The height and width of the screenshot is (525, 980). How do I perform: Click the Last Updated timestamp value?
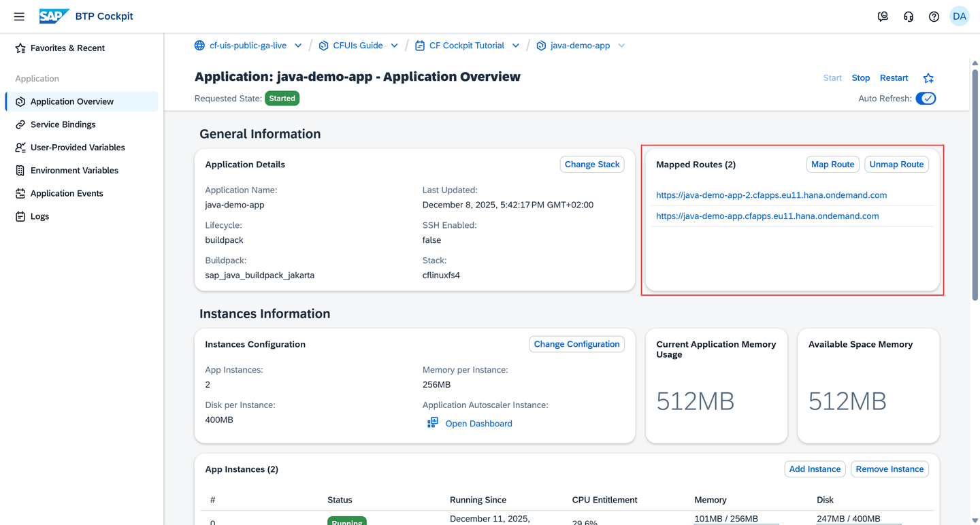pos(508,205)
